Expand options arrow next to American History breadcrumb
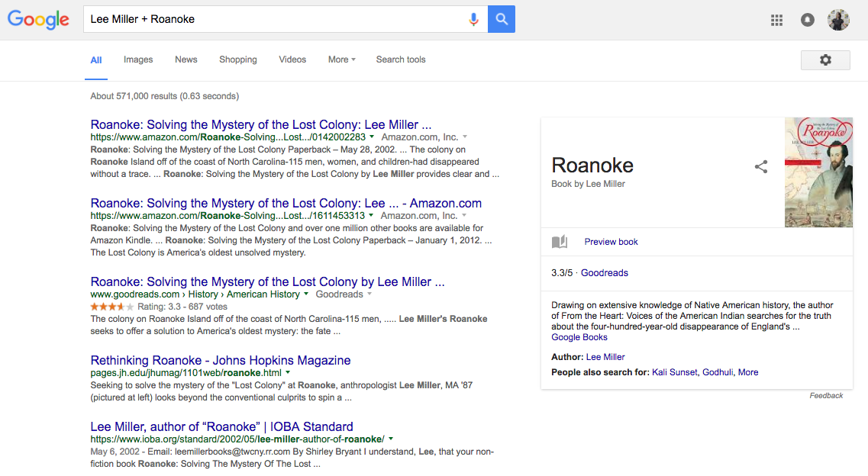Screen dimensions: 868x476 (x=306, y=294)
